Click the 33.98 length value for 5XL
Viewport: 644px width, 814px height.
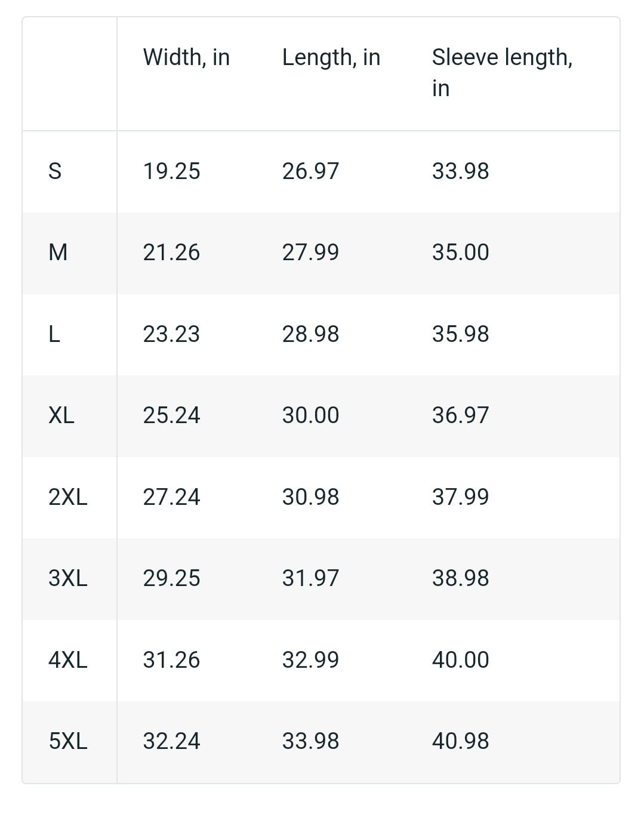tap(311, 741)
